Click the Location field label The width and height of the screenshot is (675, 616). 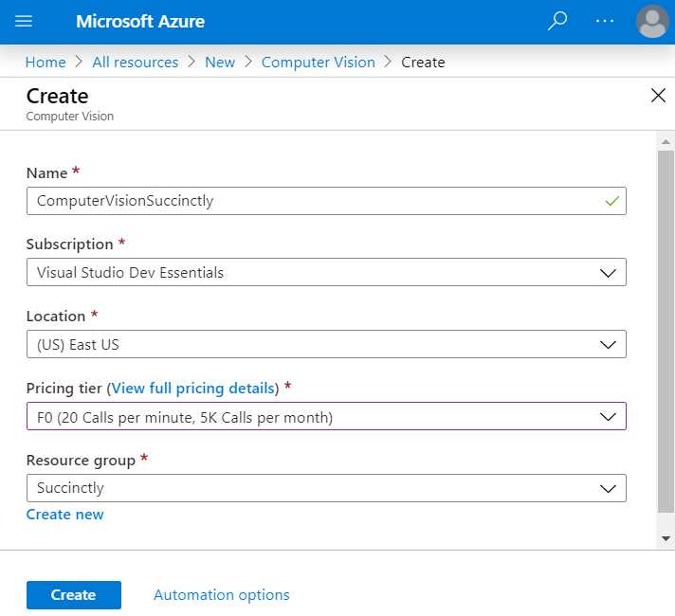(x=56, y=317)
